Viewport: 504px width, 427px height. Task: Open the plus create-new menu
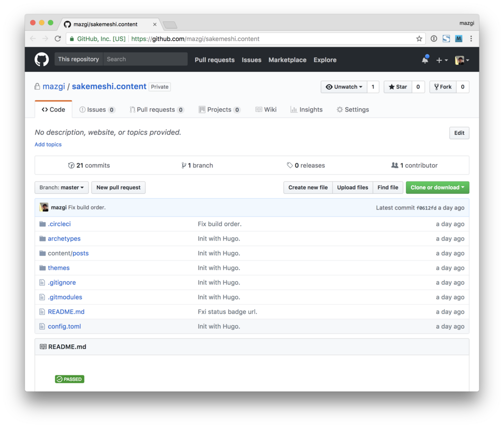tap(441, 60)
